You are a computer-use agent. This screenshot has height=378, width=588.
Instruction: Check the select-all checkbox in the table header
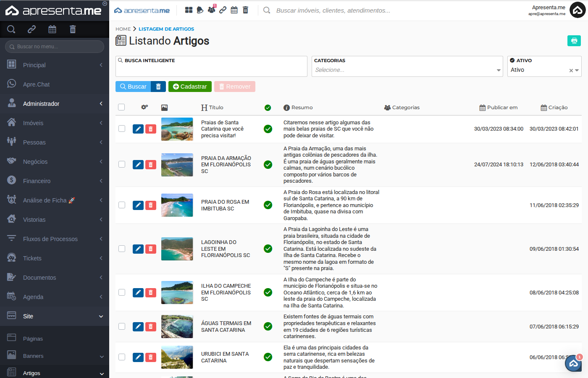click(121, 107)
